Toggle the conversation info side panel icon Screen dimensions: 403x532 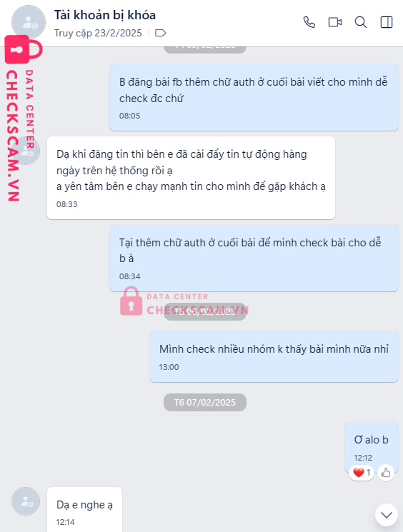387,22
